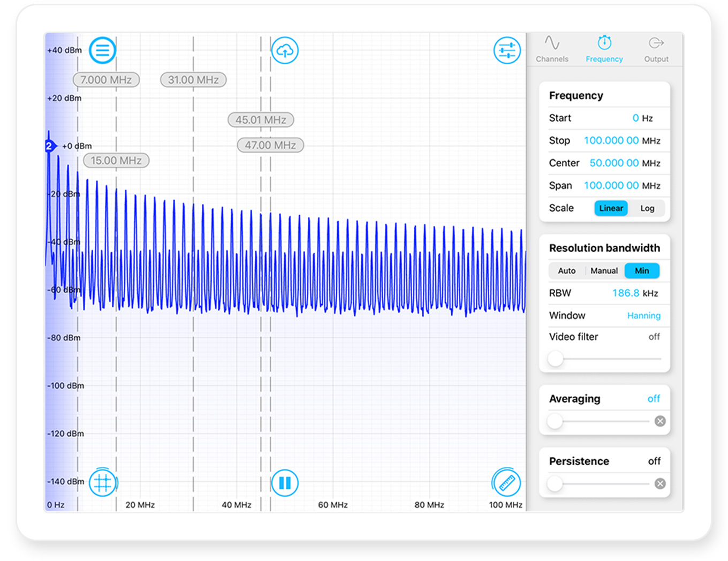Click the marker 2 flag on the plot
The width and height of the screenshot is (728, 561).
click(x=49, y=146)
